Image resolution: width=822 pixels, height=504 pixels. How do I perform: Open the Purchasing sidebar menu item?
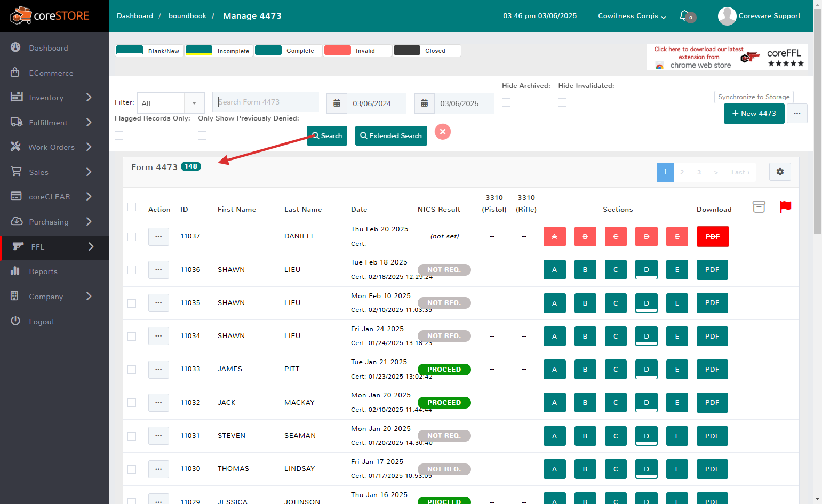coord(54,221)
